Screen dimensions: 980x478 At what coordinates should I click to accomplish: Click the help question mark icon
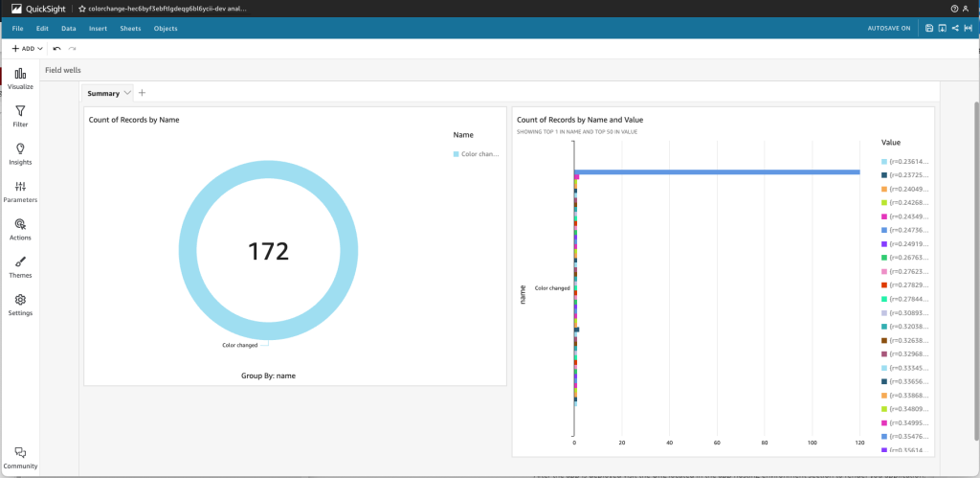tap(954, 9)
